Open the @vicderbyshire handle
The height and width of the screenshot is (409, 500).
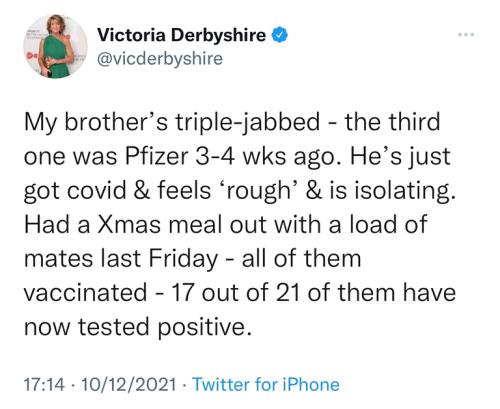pyautogui.click(x=160, y=59)
